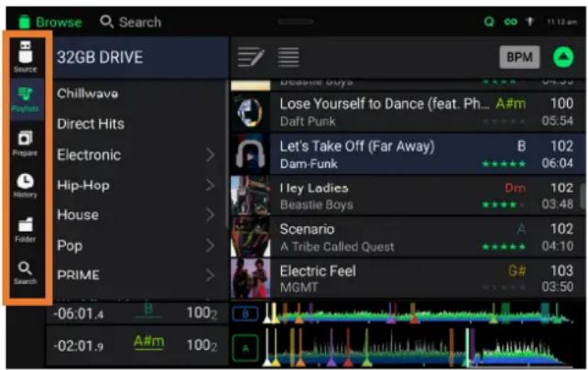Switch to the Browse tab
The height and width of the screenshot is (370, 588).
[50, 22]
